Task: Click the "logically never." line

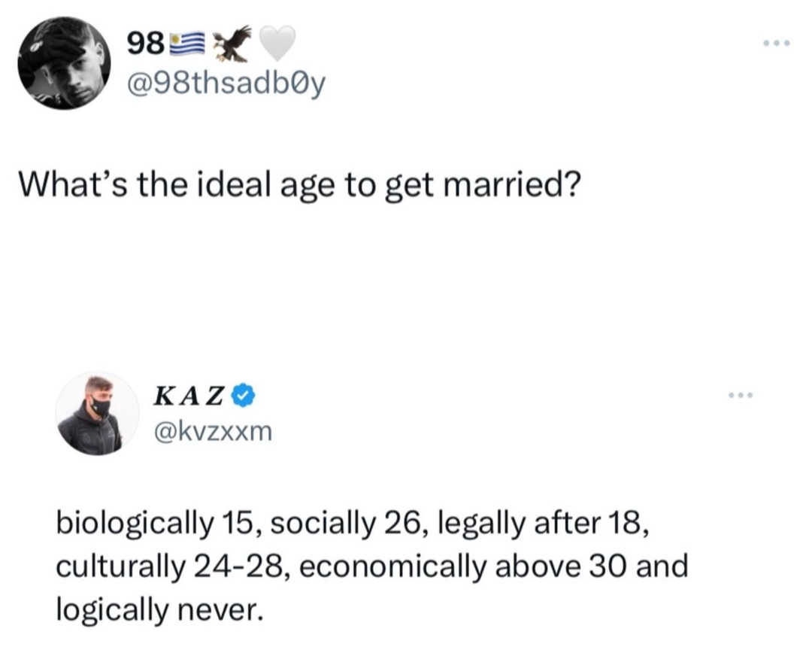Action: click(159, 607)
